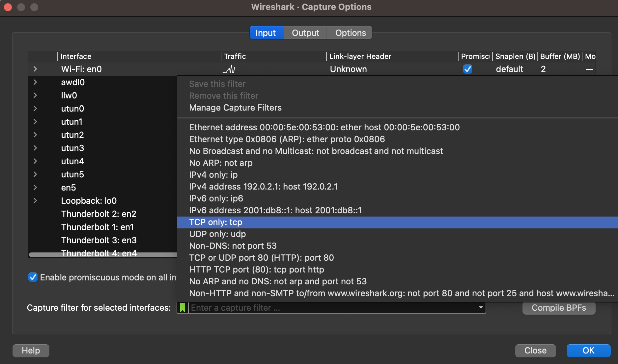Expand the utun0 interface row
The width and height of the screenshot is (618, 364).
click(35, 109)
